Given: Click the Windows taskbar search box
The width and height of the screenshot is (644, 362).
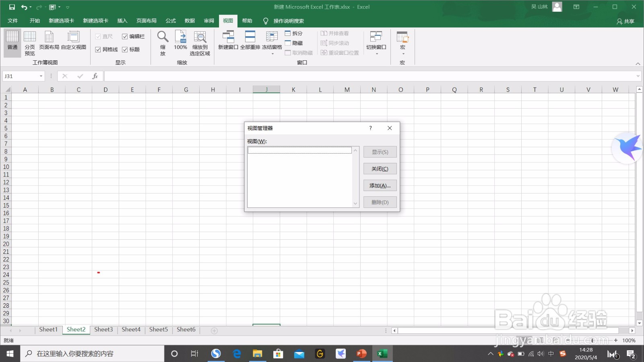Looking at the screenshot, I should 93,354.
